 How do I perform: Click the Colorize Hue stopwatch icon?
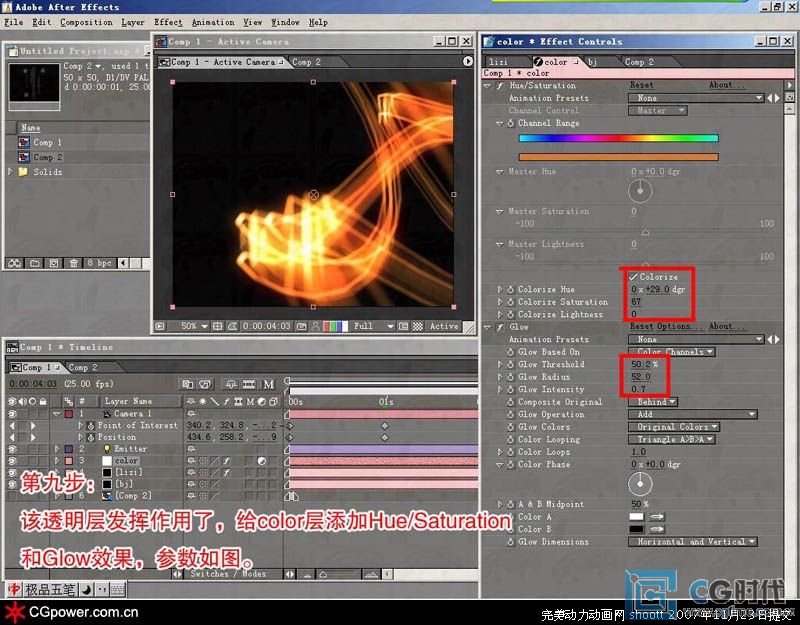tap(510, 289)
